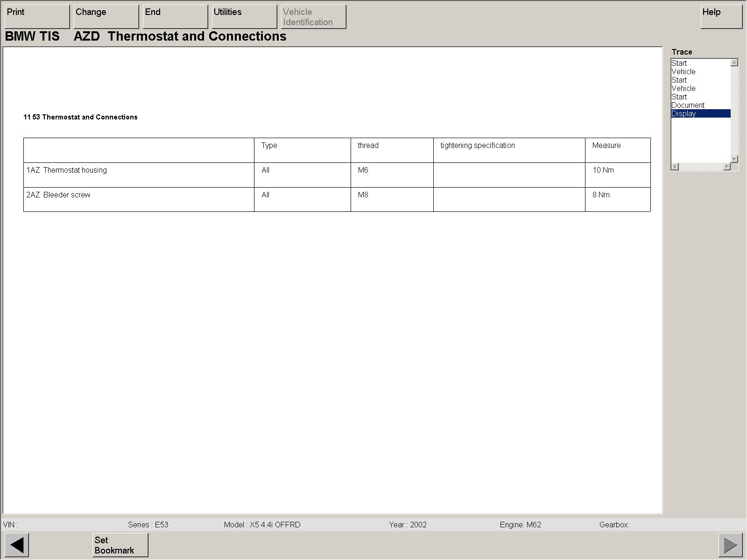The width and height of the screenshot is (747, 560).
Task: Select highlighted Display entry in Trace
Action: (x=684, y=114)
